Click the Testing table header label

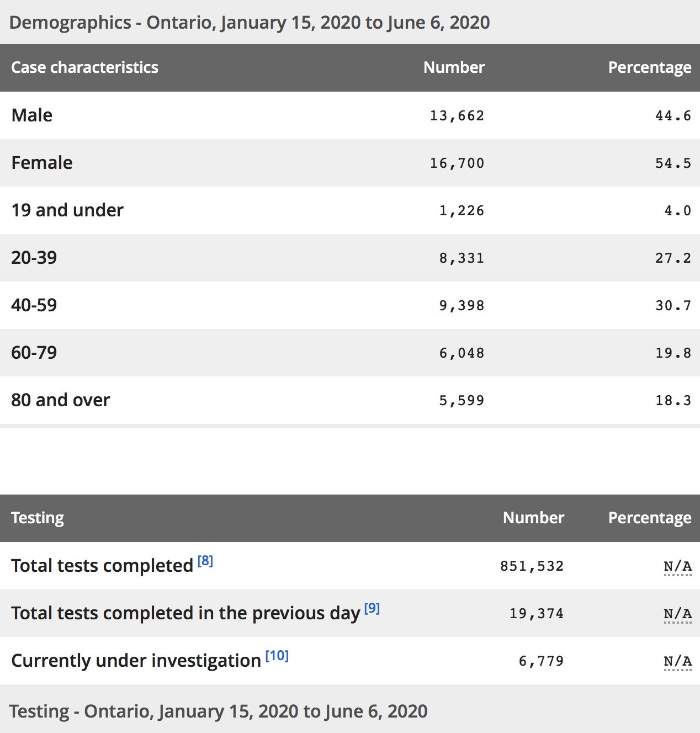click(x=38, y=518)
